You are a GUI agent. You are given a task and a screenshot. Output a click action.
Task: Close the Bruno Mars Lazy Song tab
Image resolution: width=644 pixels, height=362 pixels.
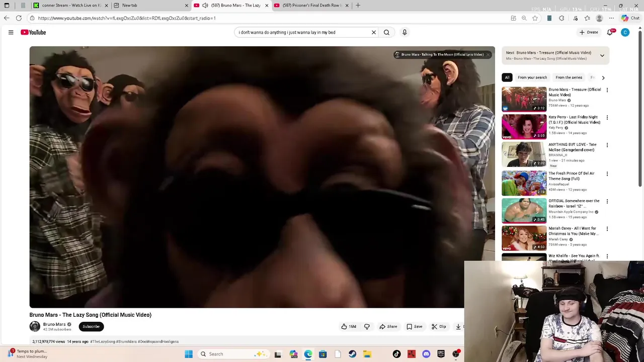tap(267, 6)
